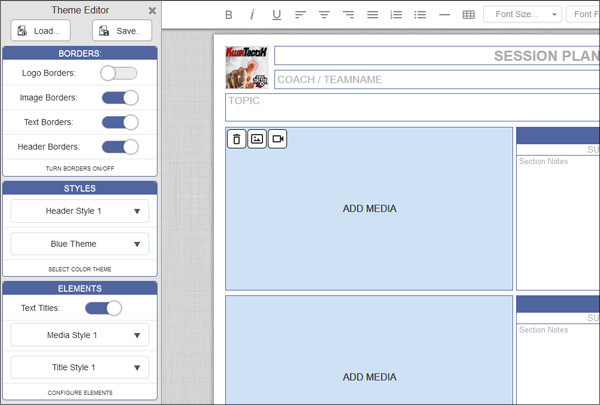The width and height of the screenshot is (600, 405).
Task: Close the Theme Editor panel
Action: [152, 10]
